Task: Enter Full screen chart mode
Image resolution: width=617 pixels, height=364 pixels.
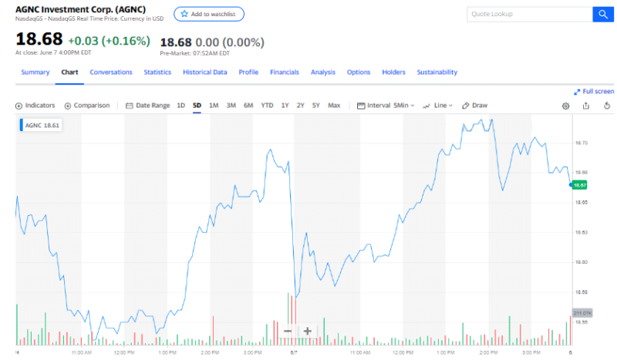Action: (x=594, y=91)
